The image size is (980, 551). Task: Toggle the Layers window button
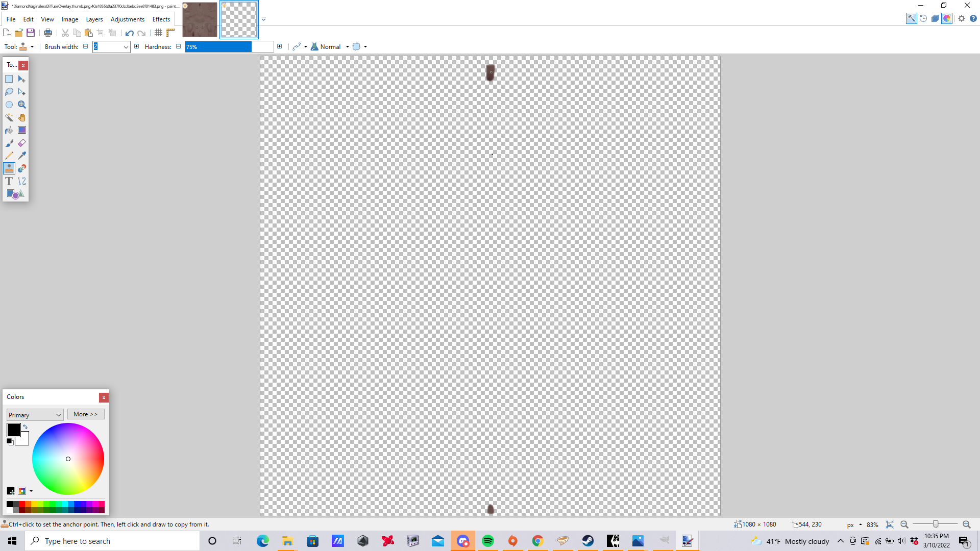(x=935, y=18)
